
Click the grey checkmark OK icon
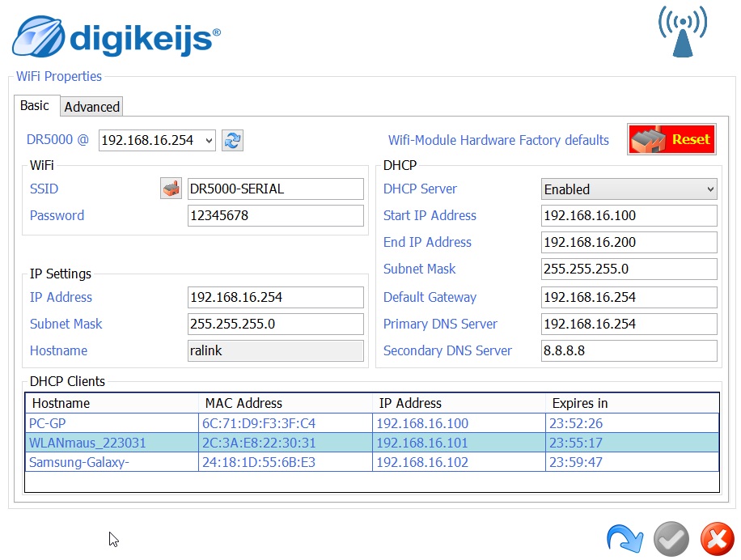(x=671, y=539)
